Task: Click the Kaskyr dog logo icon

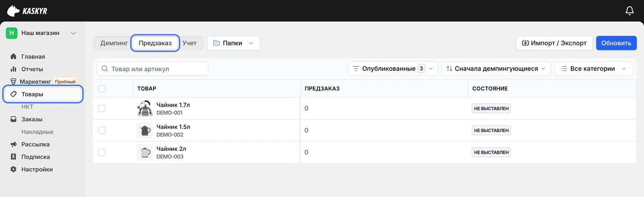Action: coord(13,11)
